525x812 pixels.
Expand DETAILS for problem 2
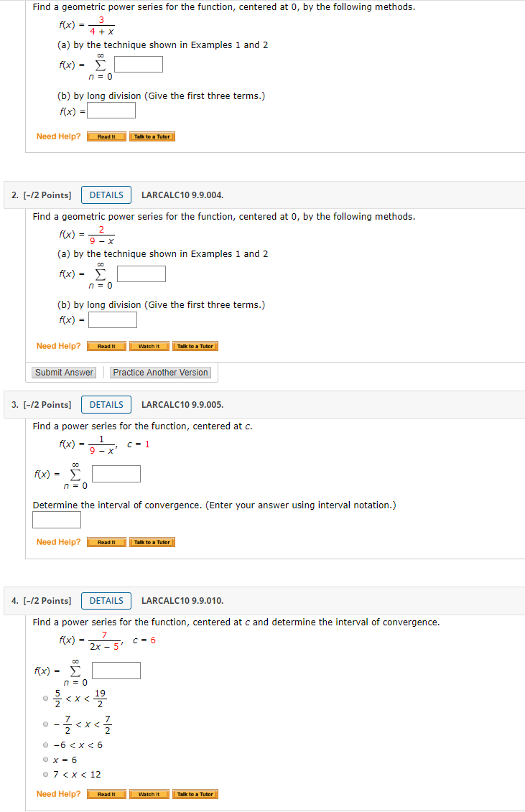pos(106,195)
